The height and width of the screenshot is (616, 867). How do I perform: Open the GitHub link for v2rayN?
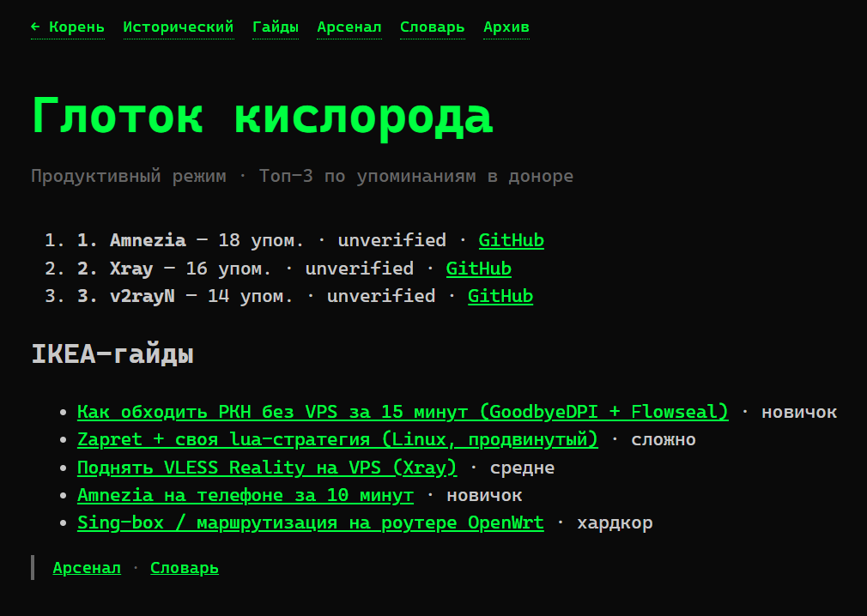[500, 296]
